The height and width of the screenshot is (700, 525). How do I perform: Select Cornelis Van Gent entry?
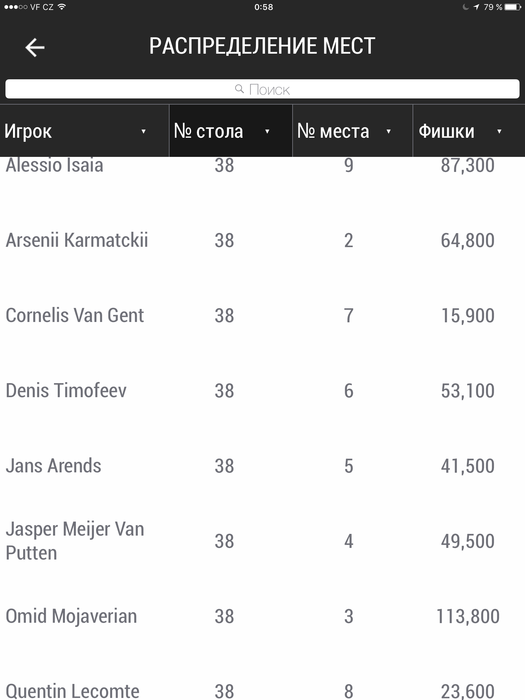point(75,315)
